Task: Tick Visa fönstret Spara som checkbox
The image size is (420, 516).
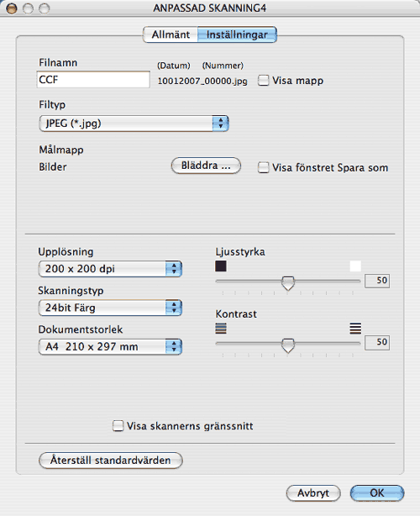Action: click(x=264, y=167)
